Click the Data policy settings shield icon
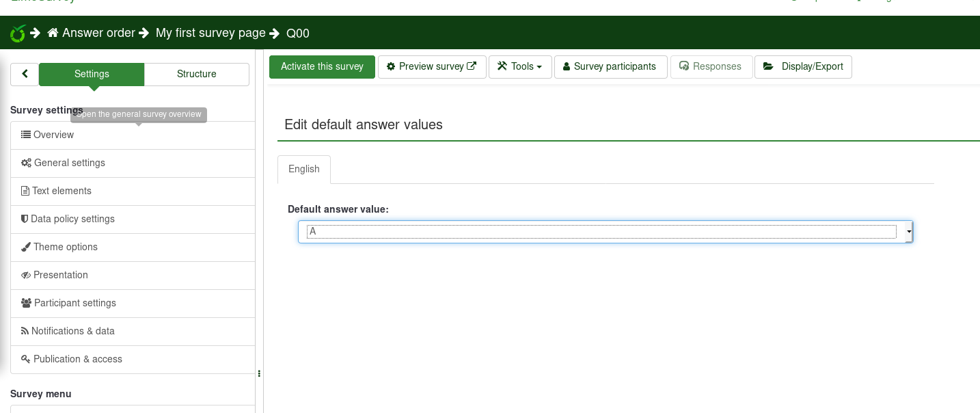The image size is (980, 413). click(25, 219)
